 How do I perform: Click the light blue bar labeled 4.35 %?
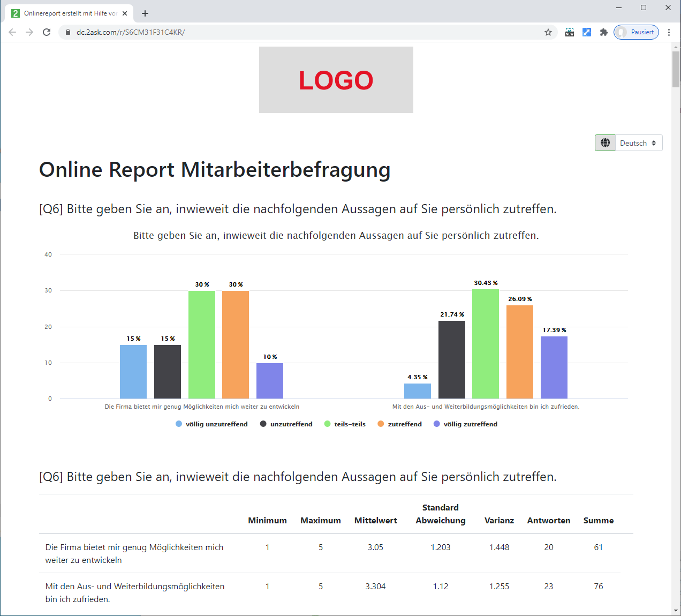pos(418,391)
